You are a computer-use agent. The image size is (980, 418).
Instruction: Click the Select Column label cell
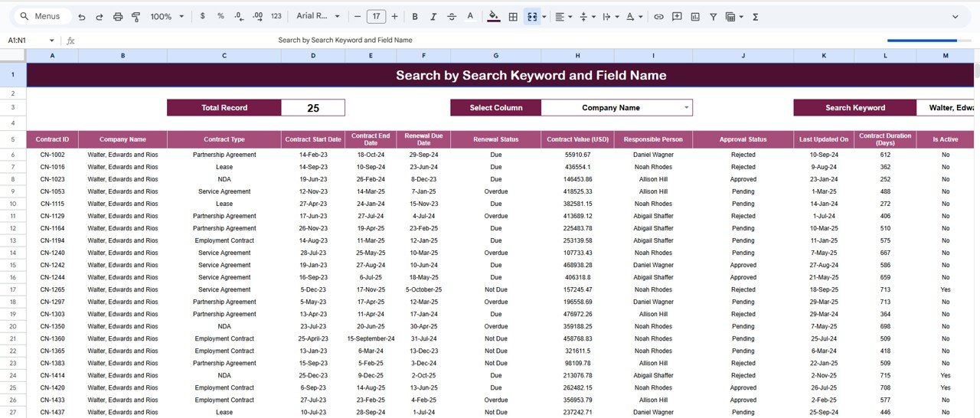coord(496,108)
